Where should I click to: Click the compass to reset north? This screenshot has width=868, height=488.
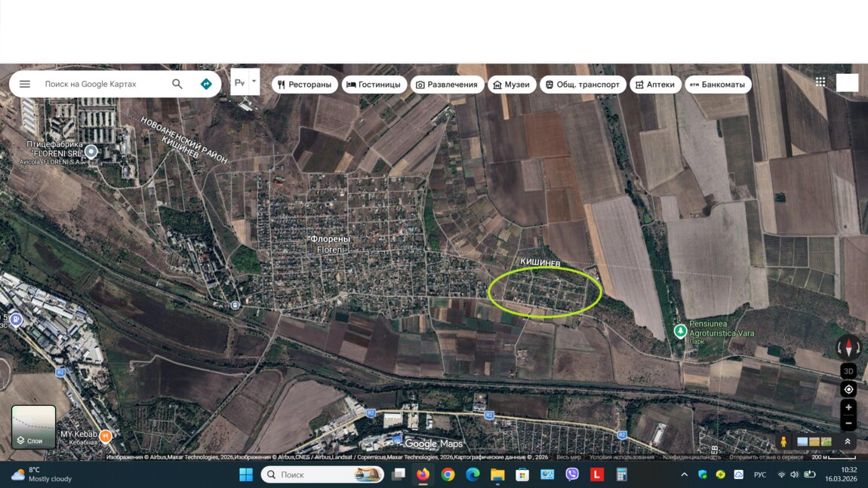(x=848, y=348)
